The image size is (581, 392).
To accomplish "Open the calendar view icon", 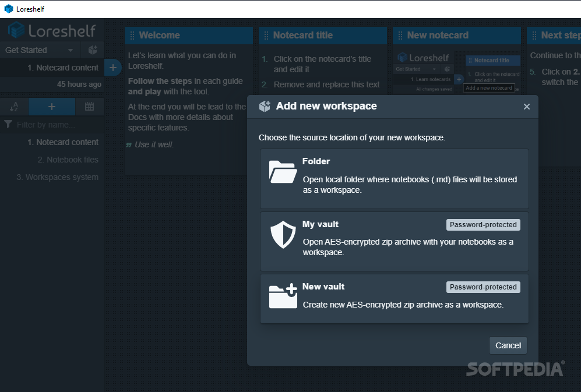I will [89, 107].
